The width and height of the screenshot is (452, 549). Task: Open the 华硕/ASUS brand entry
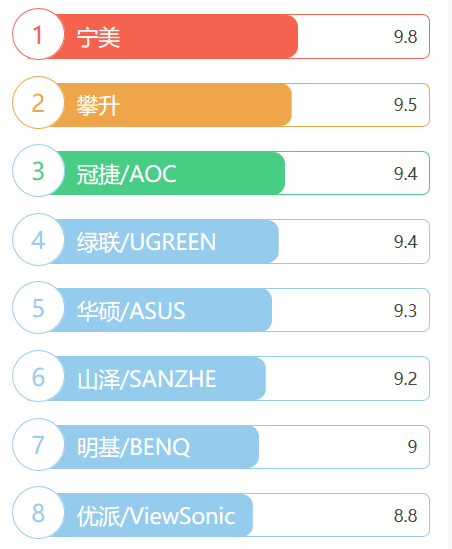click(x=131, y=311)
